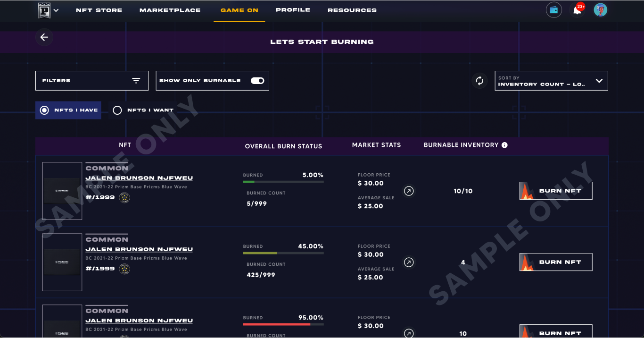Open the user avatar profile
The width and height of the screenshot is (644, 338).
click(600, 10)
